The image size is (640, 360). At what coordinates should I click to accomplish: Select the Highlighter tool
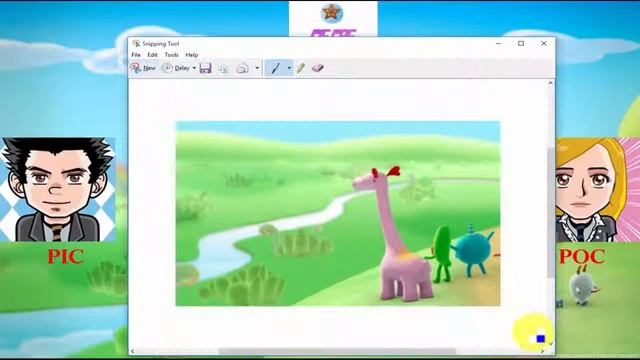click(x=301, y=68)
